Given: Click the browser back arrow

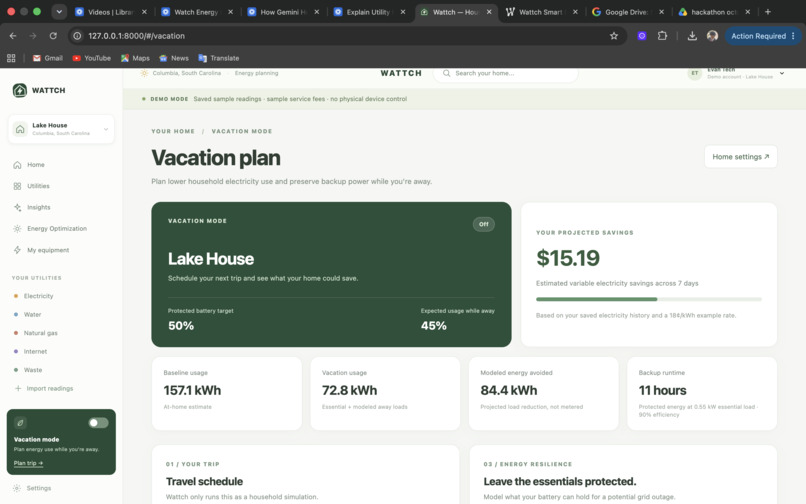Looking at the screenshot, I should (x=13, y=36).
